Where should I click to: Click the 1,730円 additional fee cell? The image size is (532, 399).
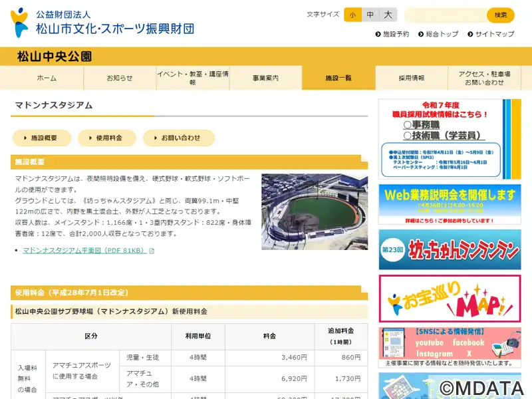pos(341,378)
